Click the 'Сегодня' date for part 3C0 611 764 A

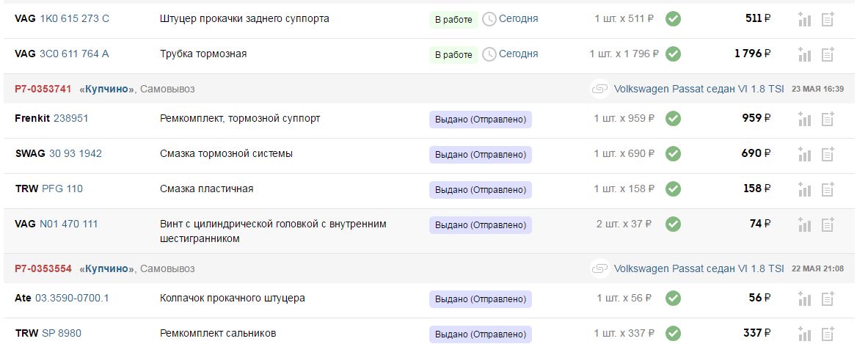[x=518, y=54]
